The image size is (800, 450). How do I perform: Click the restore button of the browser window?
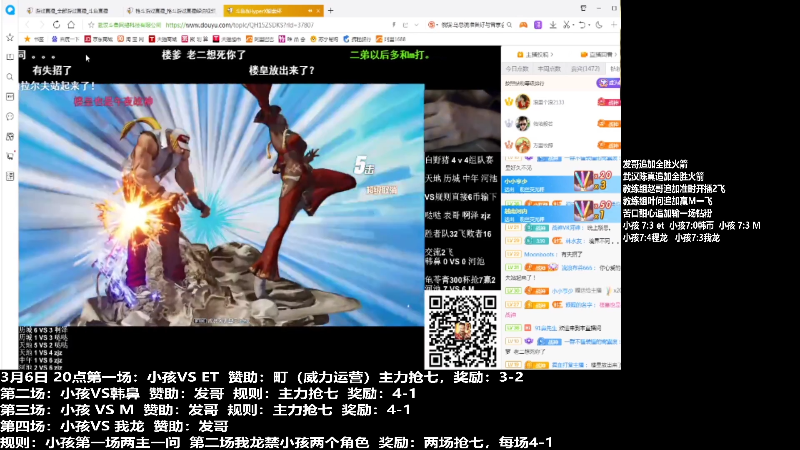click(614, 8)
